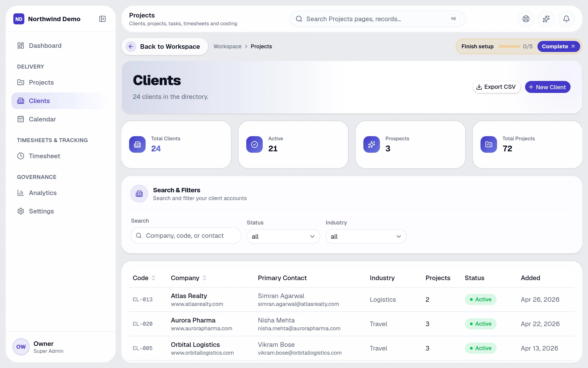Click the Apr 13, 2026 added date
This screenshot has height=368, width=588.
pyautogui.click(x=539, y=348)
